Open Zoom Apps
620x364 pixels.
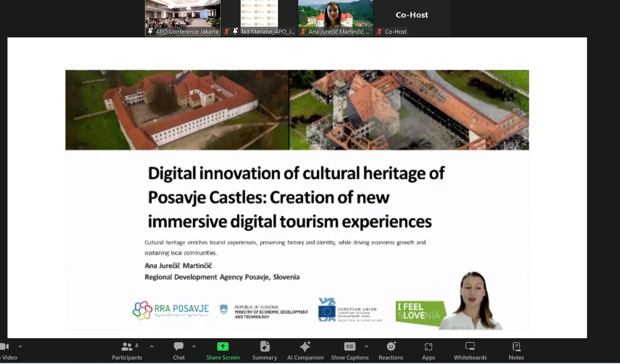[x=428, y=351]
